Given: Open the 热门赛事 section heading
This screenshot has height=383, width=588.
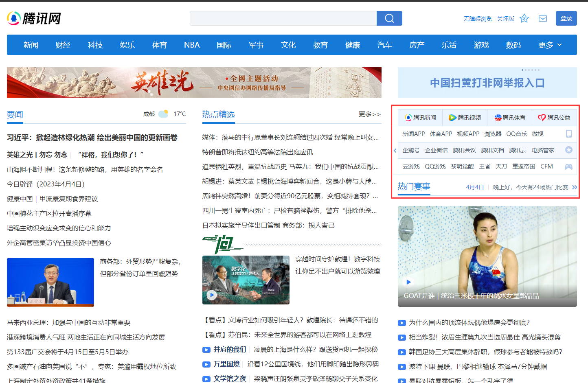Looking at the screenshot, I should [414, 186].
